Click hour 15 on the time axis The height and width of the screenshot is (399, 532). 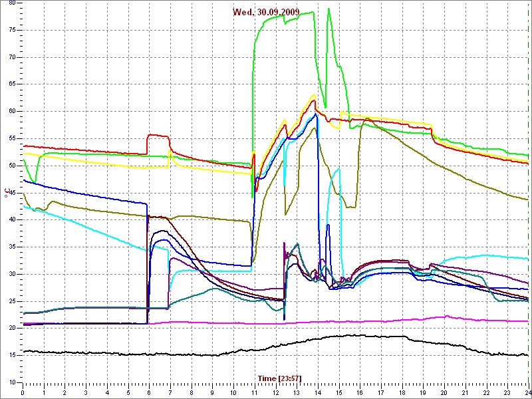339,394
